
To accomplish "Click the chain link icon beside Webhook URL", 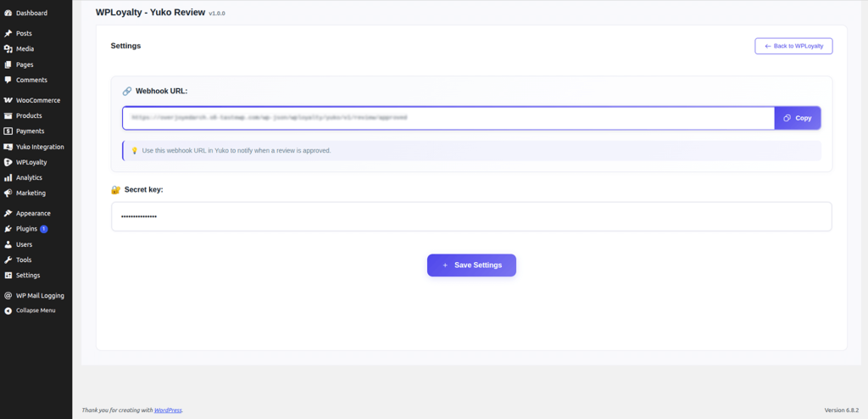I will coord(127,91).
